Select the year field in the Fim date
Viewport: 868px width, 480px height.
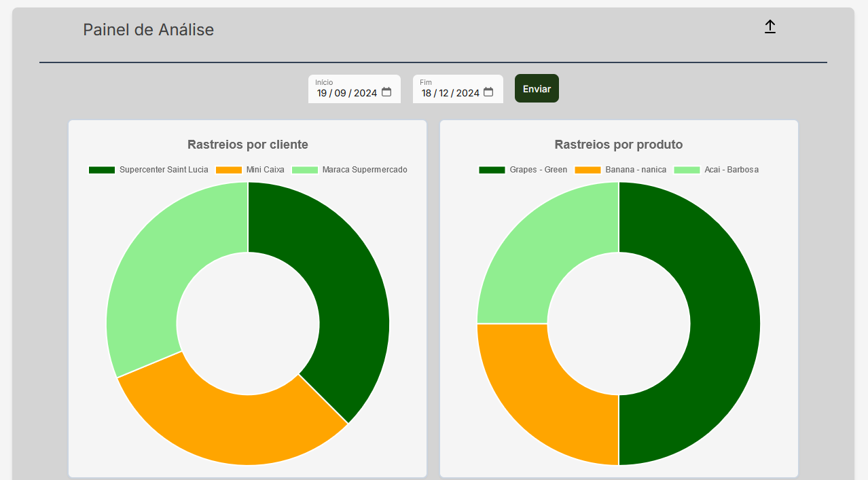[x=467, y=93]
